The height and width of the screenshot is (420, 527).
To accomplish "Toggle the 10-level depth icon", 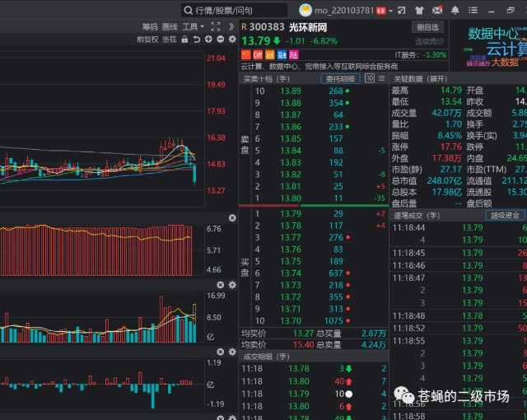I will click(370, 78).
